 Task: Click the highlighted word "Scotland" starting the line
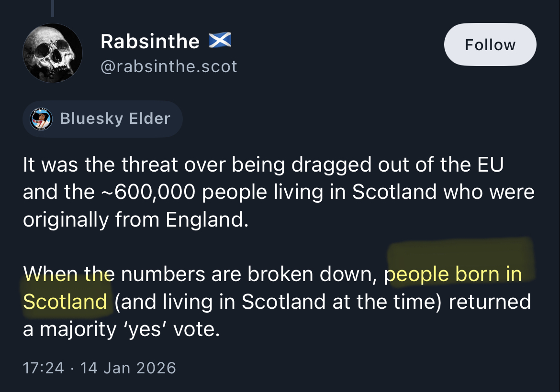click(x=65, y=302)
